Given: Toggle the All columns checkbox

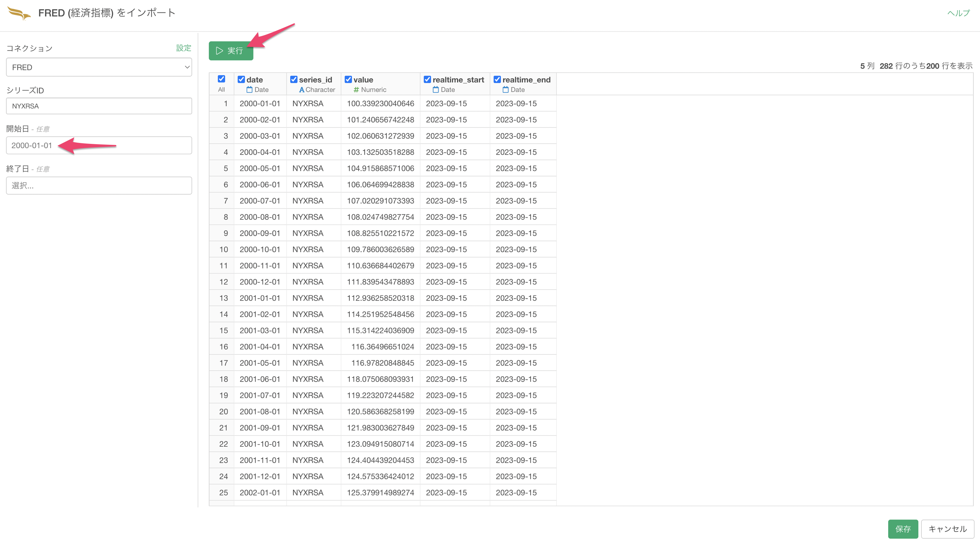Looking at the screenshot, I should coord(221,79).
